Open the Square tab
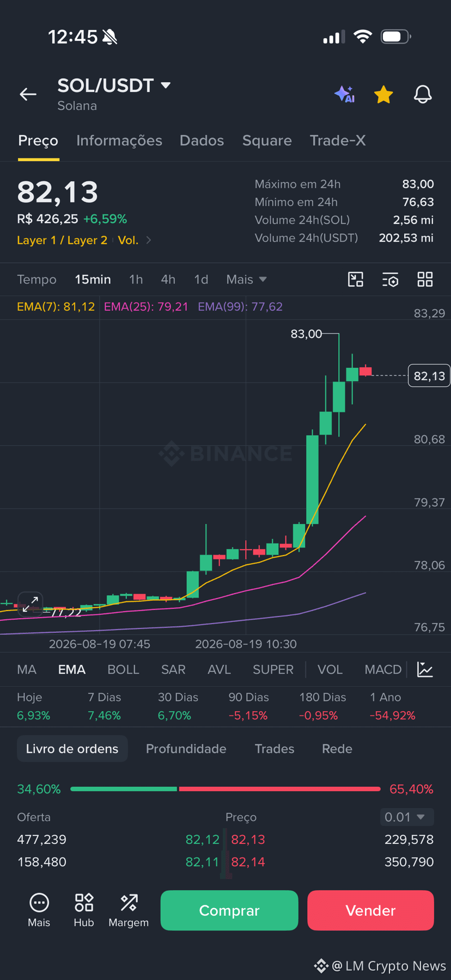 (267, 140)
